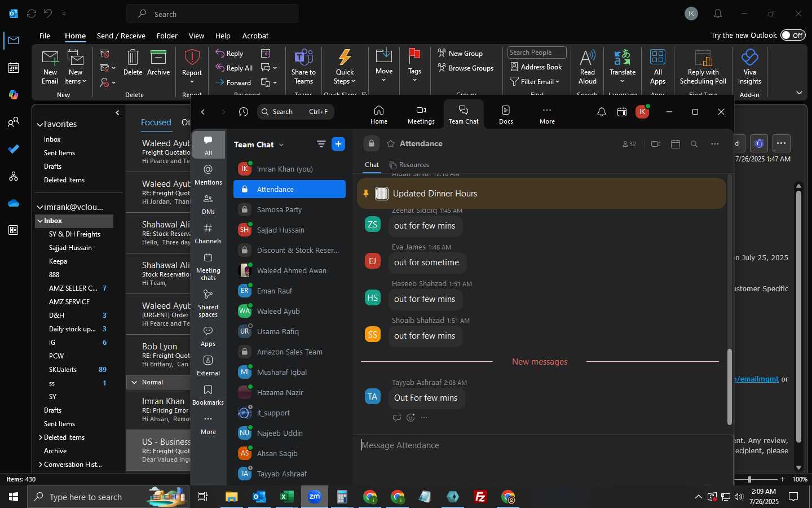Open Mentions in Zoom sidebar
Image resolution: width=812 pixels, height=508 pixels.
click(208, 174)
